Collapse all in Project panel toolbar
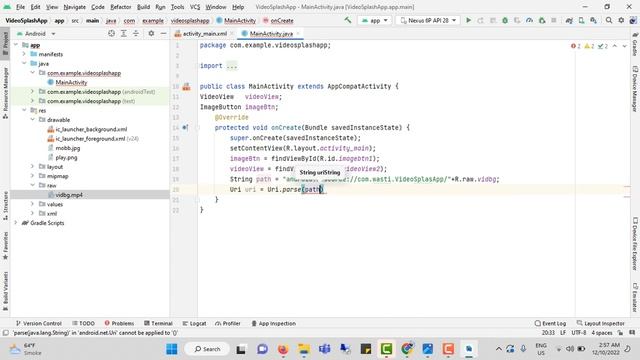This screenshot has width=640, height=360. click(x=136, y=33)
